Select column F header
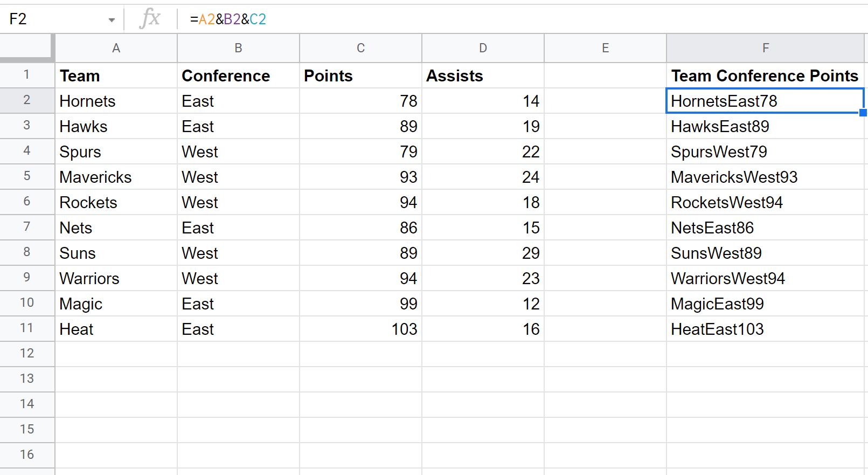Viewport: 868px width, 475px height. [x=765, y=48]
